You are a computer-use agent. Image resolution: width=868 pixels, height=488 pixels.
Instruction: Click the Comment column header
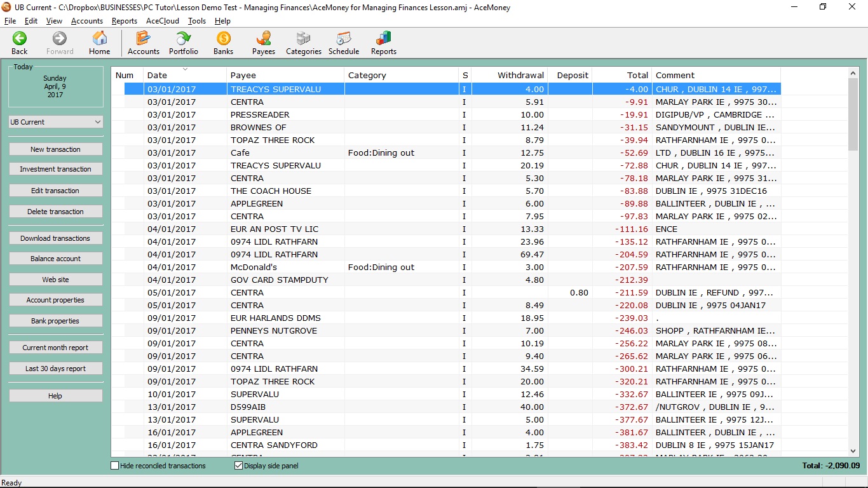point(716,75)
